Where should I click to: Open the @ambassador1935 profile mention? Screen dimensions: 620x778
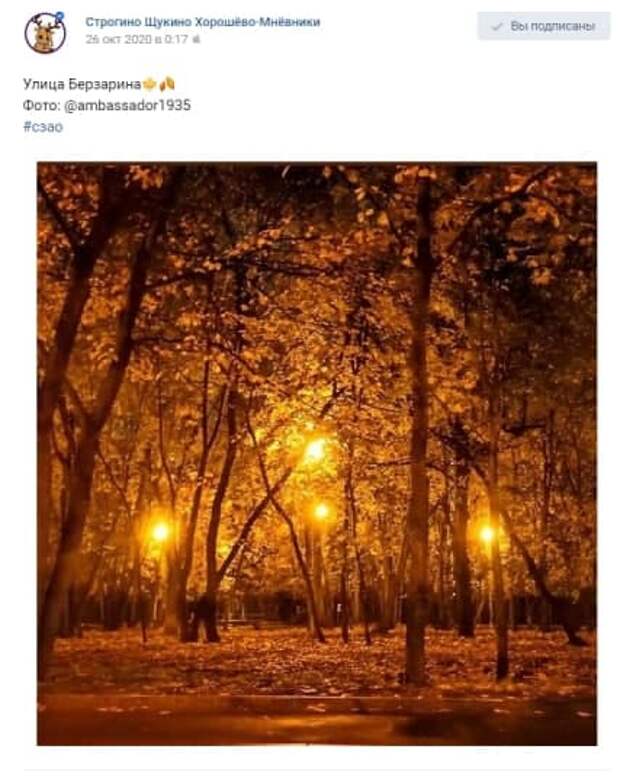pyautogui.click(x=127, y=105)
